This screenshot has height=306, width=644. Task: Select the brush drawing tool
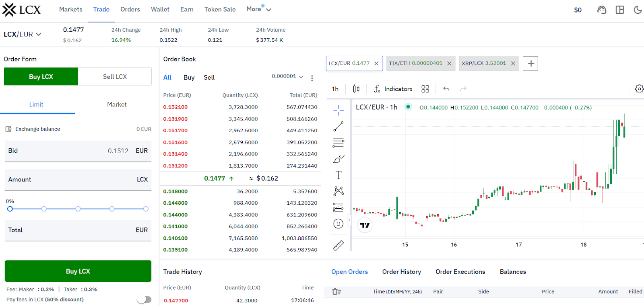339,159
